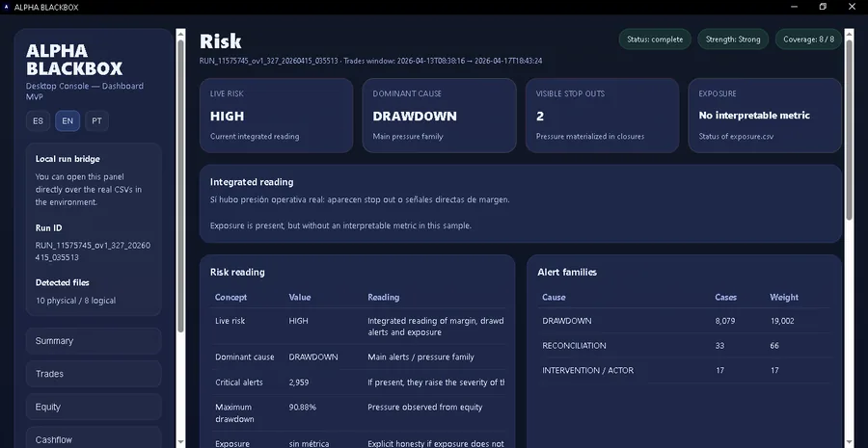
Task: Select the EXPOSURE card
Action: pyautogui.click(x=765, y=116)
